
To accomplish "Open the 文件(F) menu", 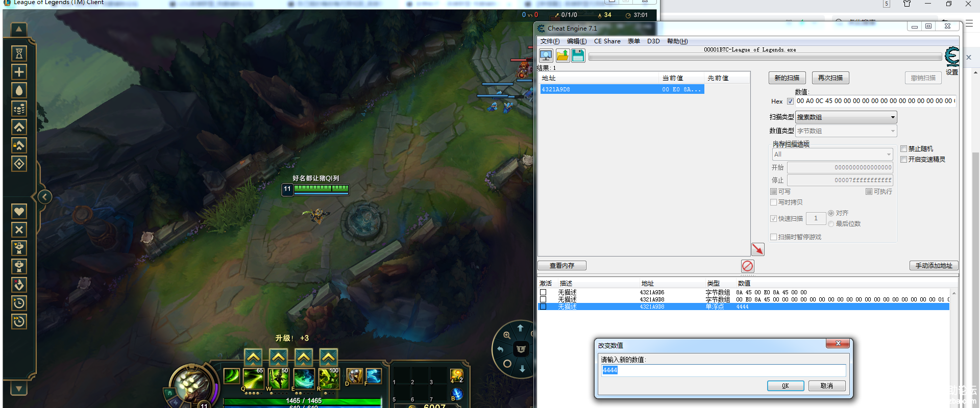I will tap(550, 41).
